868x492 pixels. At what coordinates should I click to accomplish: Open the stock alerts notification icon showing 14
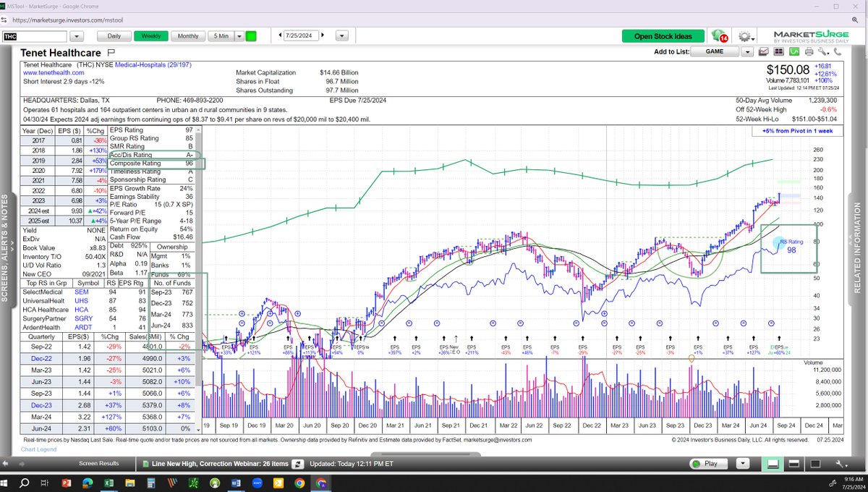(x=718, y=36)
